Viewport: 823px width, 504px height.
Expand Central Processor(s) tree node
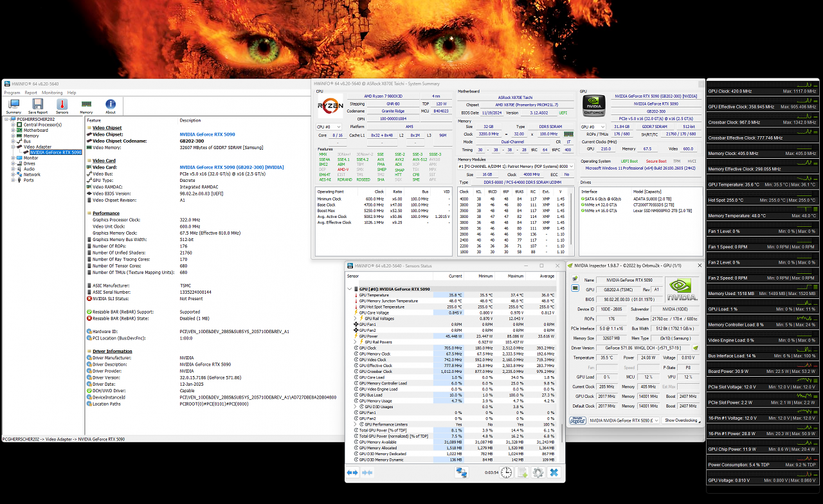pyautogui.click(x=12, y=125)
